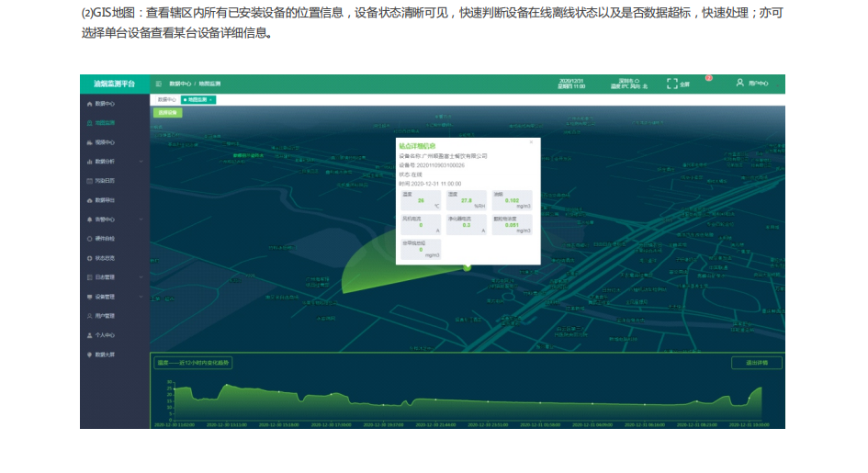Click the 用户管理 user icon
The image size is (868, 473).
click(x=90, y=316)
